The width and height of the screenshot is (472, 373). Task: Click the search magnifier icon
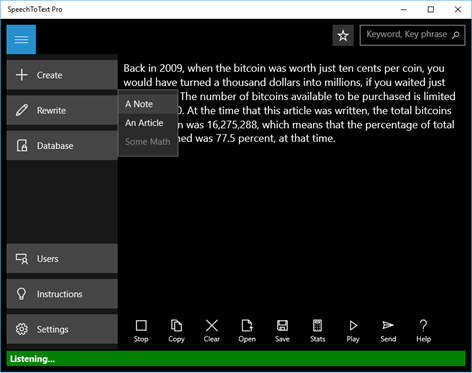coord(456,35)
